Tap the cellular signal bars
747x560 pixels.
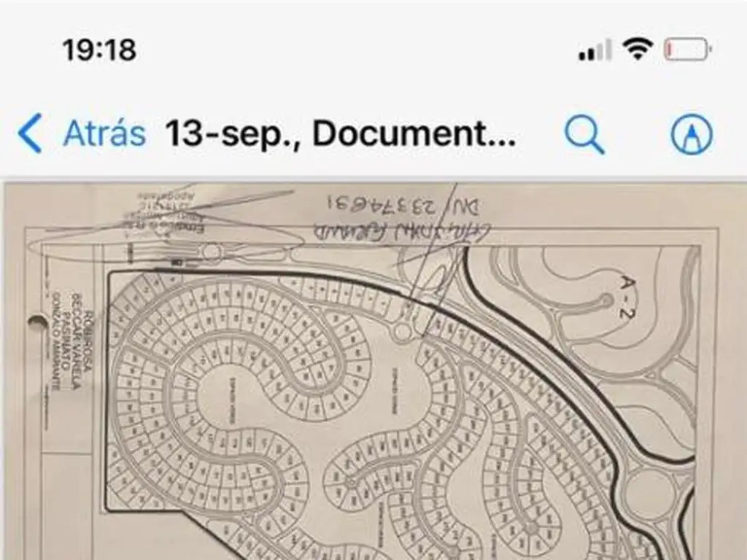[x=595, y=50]
